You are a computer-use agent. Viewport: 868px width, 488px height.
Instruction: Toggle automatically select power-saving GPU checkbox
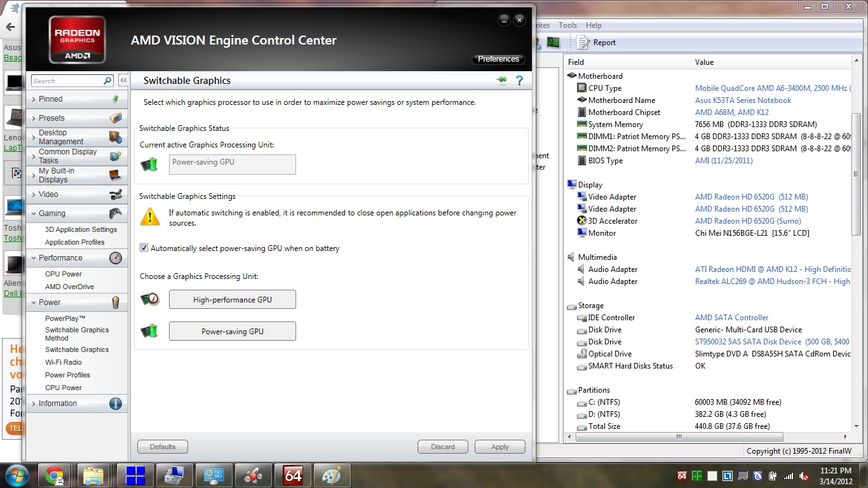[x=144, y=248]
